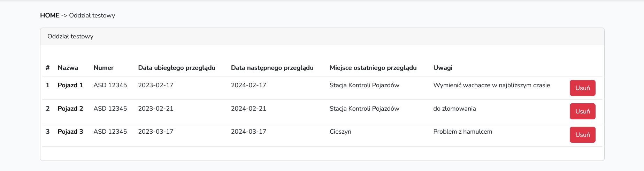Click 'Problem z hamulcem' remark
This screenshot has width=644, height=171.
tap(462, 132)
